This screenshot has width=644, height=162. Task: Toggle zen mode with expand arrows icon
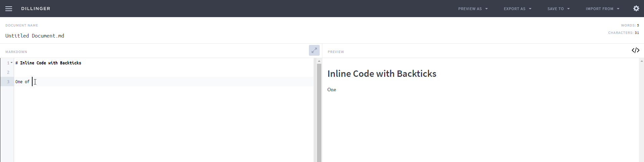coord(314,50)
